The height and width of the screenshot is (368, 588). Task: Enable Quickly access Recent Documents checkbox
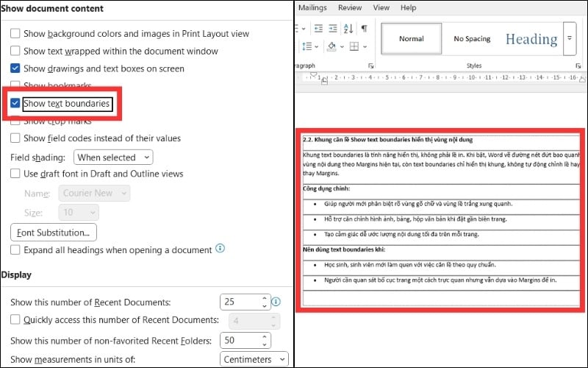click(x=15, y=319)
